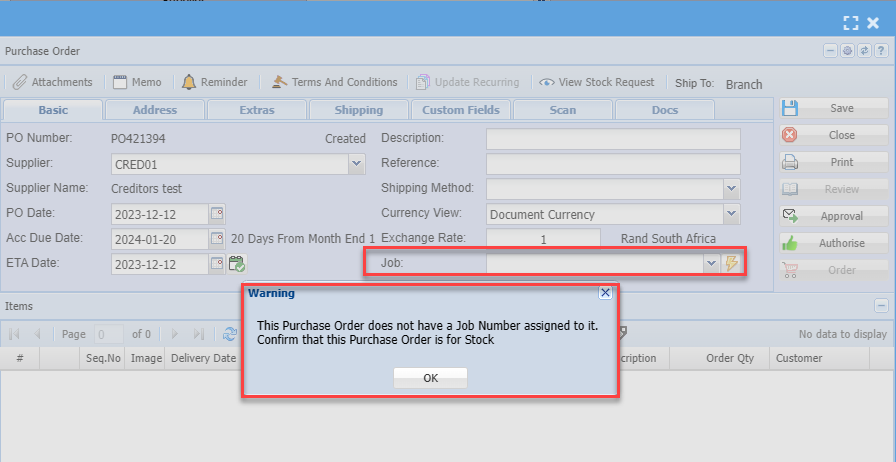896x462 pixels.
Task: Print the purchase order
Action: click(x=834, y=162)
